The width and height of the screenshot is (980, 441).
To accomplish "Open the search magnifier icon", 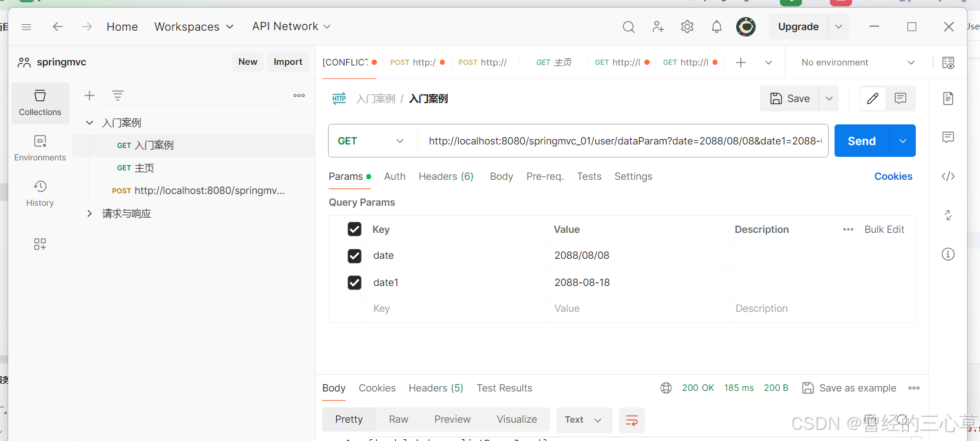I will click(x=629, y=27).
